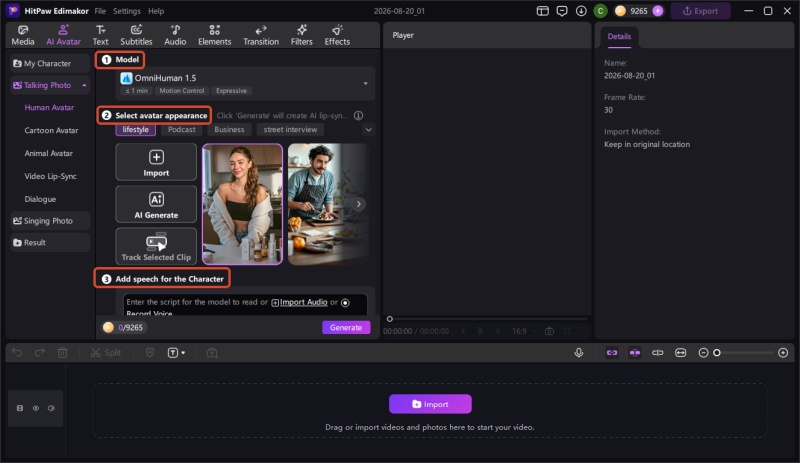Click the player progress slider handle
Screen dimensions: 800x463
click(x=390, y=319)
